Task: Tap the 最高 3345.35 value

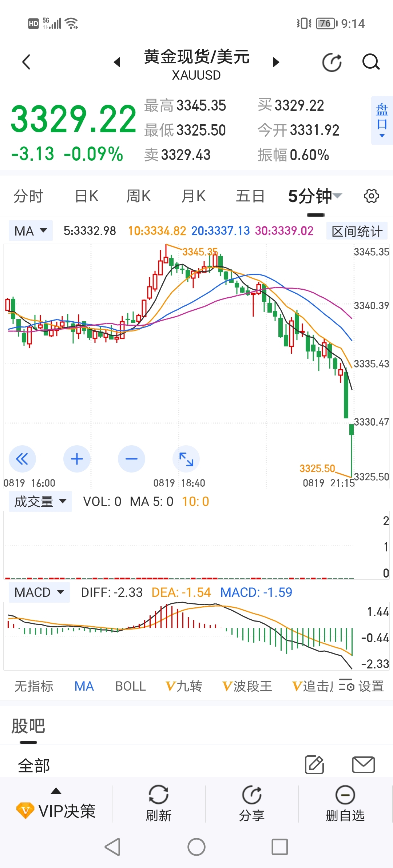Action: [201, 105]
